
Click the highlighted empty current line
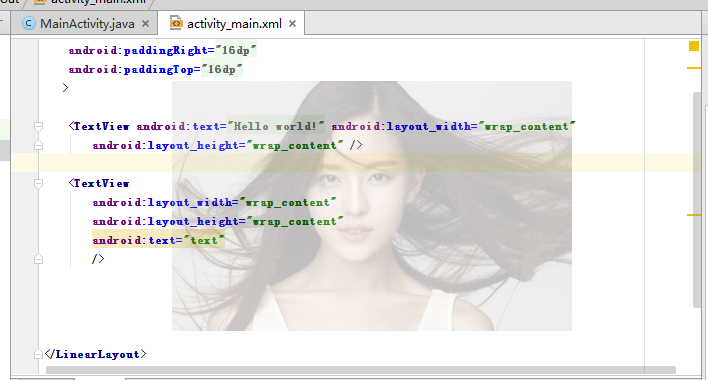[356, 162]
